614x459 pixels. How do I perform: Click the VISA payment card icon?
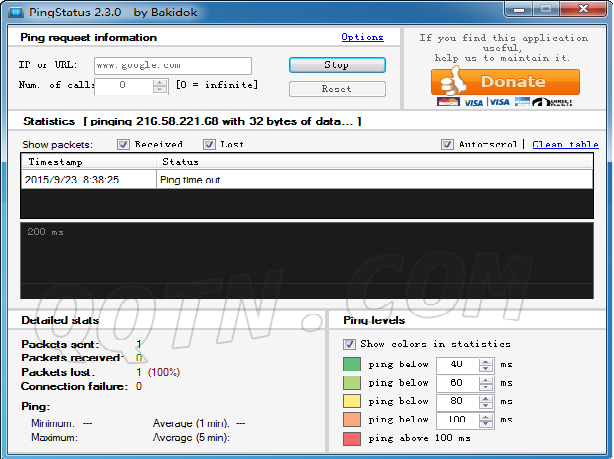[473, 102]
